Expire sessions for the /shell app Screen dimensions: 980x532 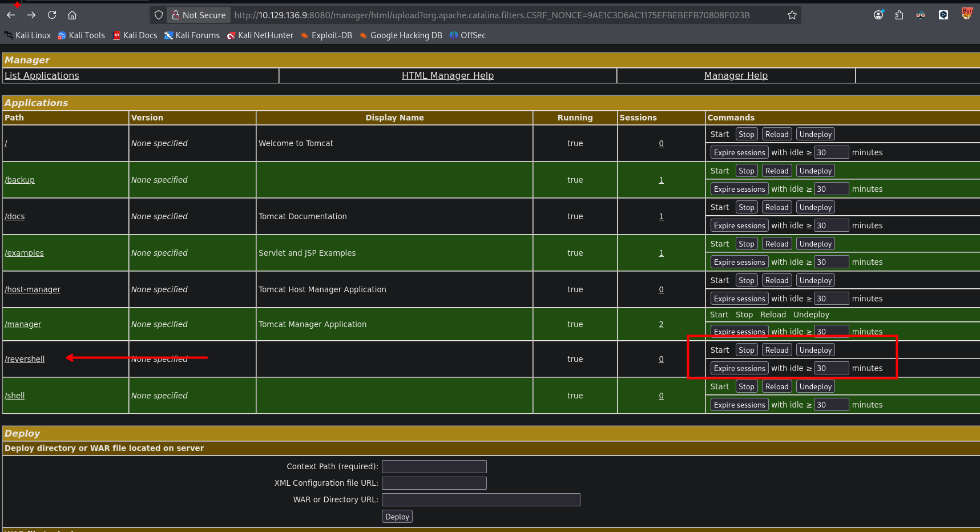coord(739,405)
